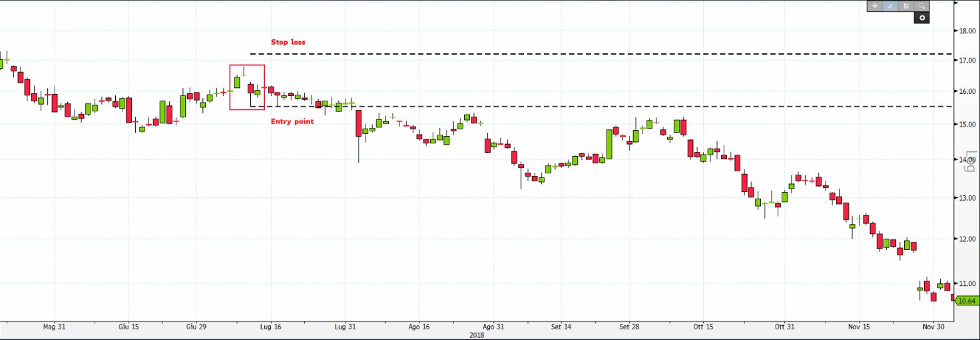
Task: Select the magnifier zoom tool
Action: 921,6
